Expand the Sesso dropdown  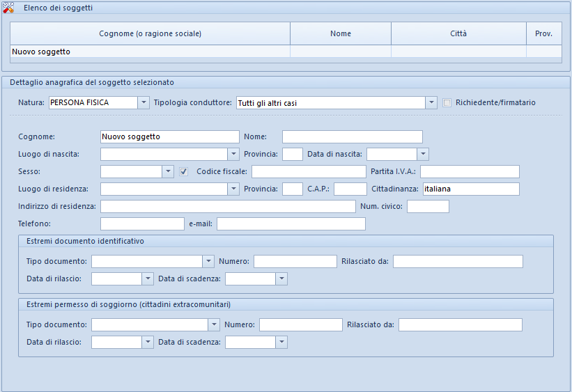click(168, 172)
